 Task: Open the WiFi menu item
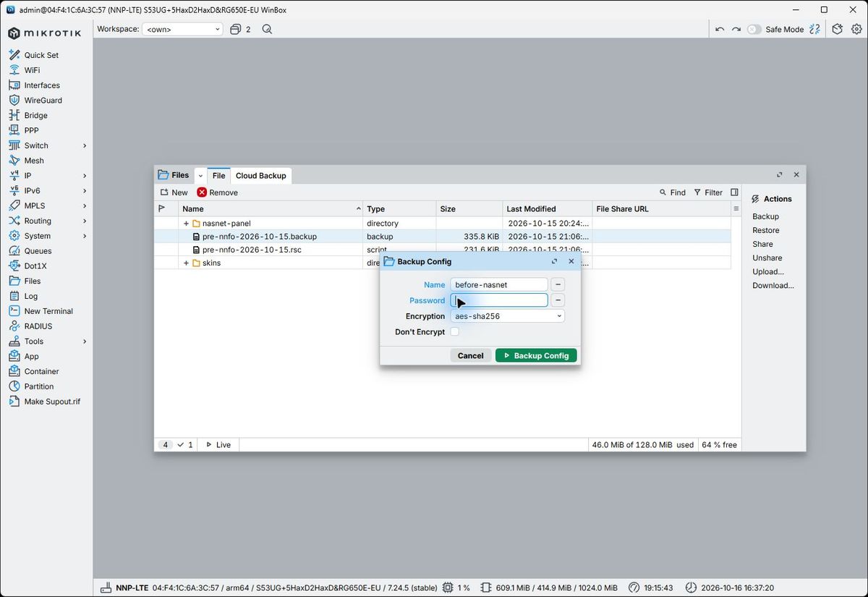point(32,70)
